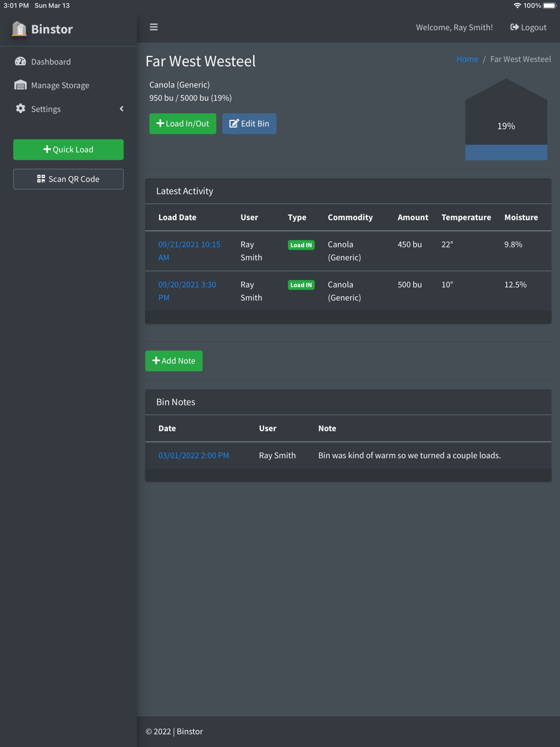Go to Home via breadcrumb link
Image resolution: width=560 pixels, height=747 pixels.
pyautogui.click(x=467, y=59)
